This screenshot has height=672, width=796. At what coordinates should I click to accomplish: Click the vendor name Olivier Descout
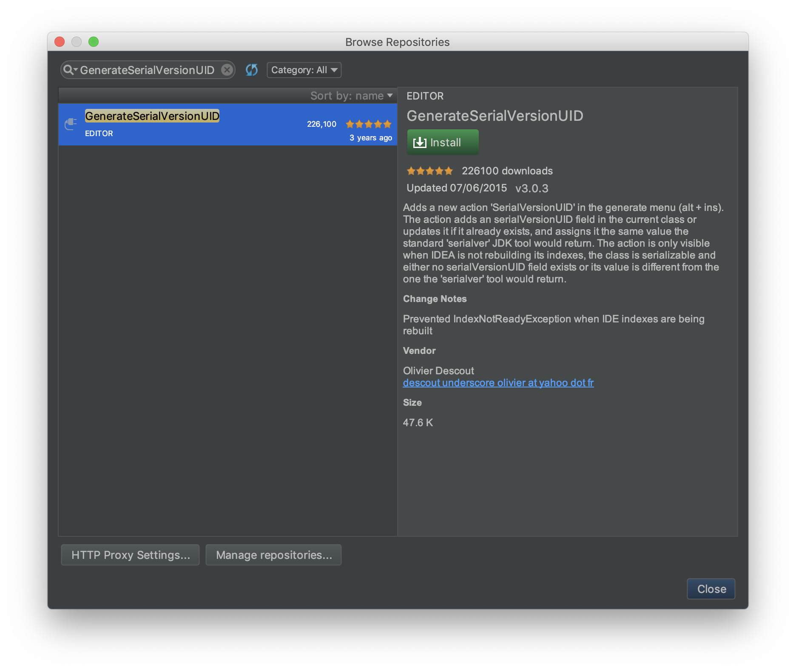[x=438, y=371]
